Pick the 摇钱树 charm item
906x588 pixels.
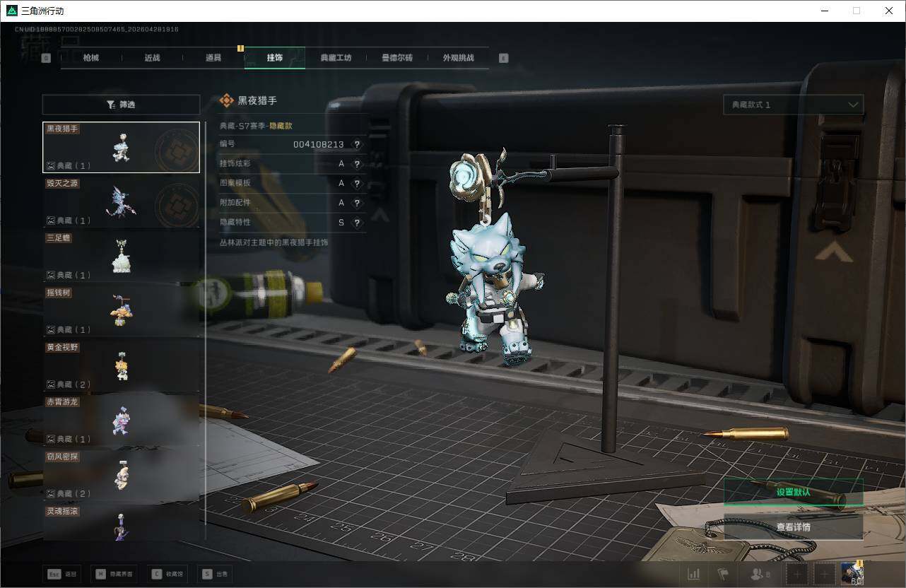click(x=121, y=310)
